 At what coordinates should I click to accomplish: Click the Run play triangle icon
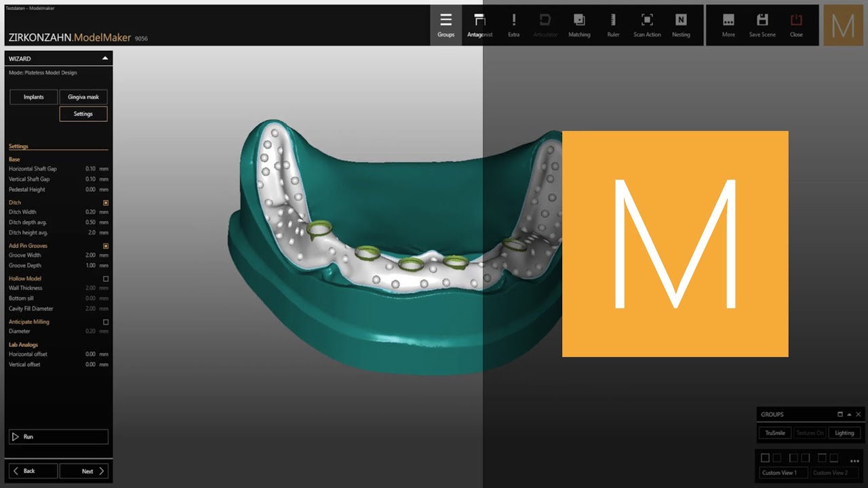pyautogui.click(x=17, y=436)
